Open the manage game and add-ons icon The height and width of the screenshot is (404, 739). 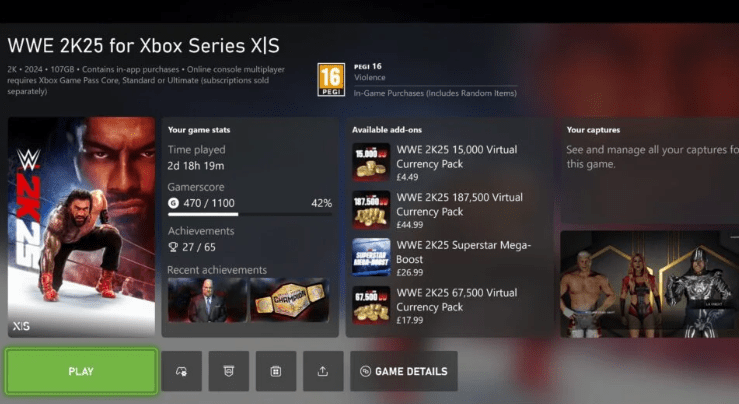tap(276, 371)
